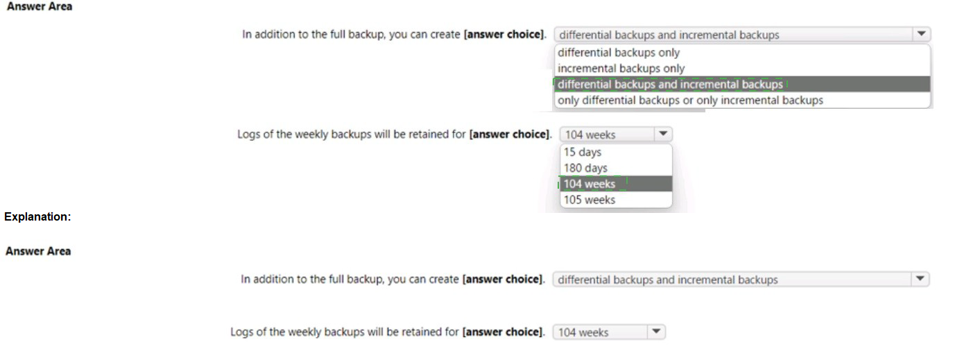The width and height of the screenshot is (980, 360).
Task: Choose "incremental backups only" from list
Action: [x=621, y=69]
